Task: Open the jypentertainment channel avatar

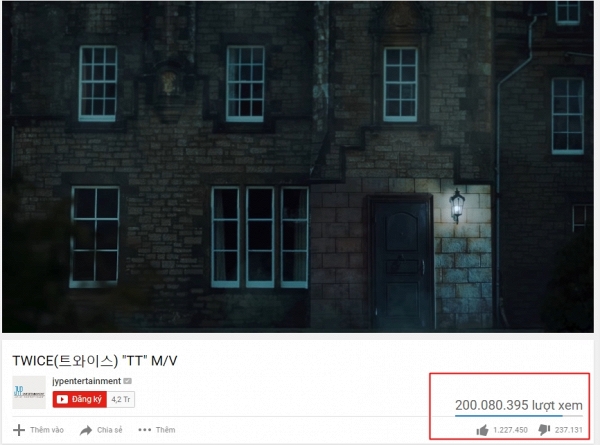Action: click(x=29, y=392)
